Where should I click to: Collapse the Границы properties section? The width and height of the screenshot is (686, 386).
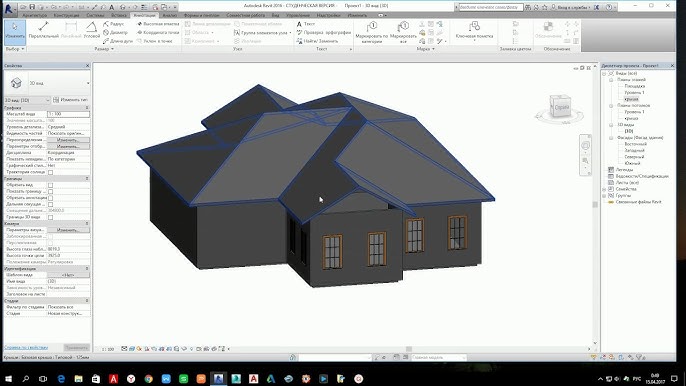87,179
